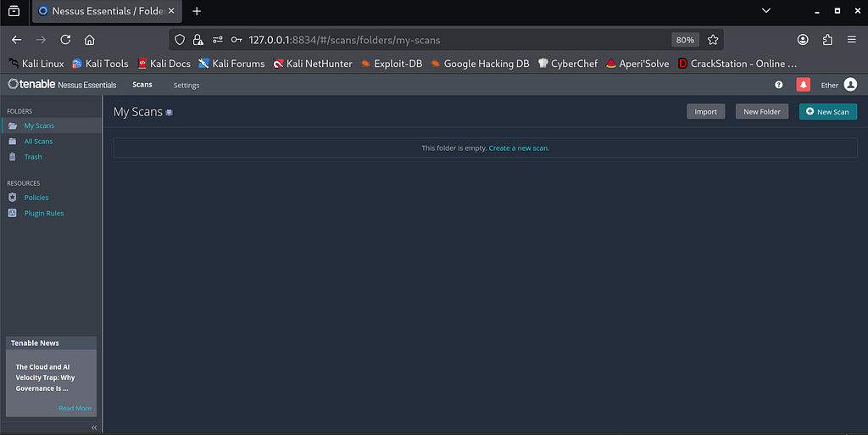Screen dimensions: 868x435
Task: Reload the page with the refresh icon
Action: point(65,40)
